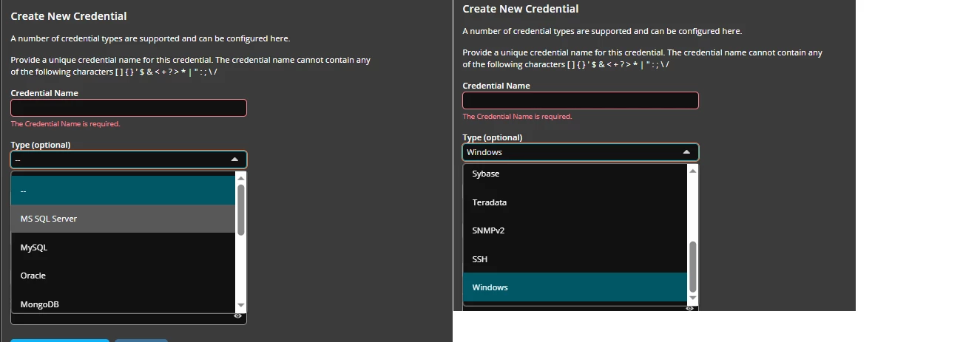Image resolution: width=980 pixels, height=342 pixels.
Task: Click scroll-up arrow of left dropdown list
Action: click(240, 178)
